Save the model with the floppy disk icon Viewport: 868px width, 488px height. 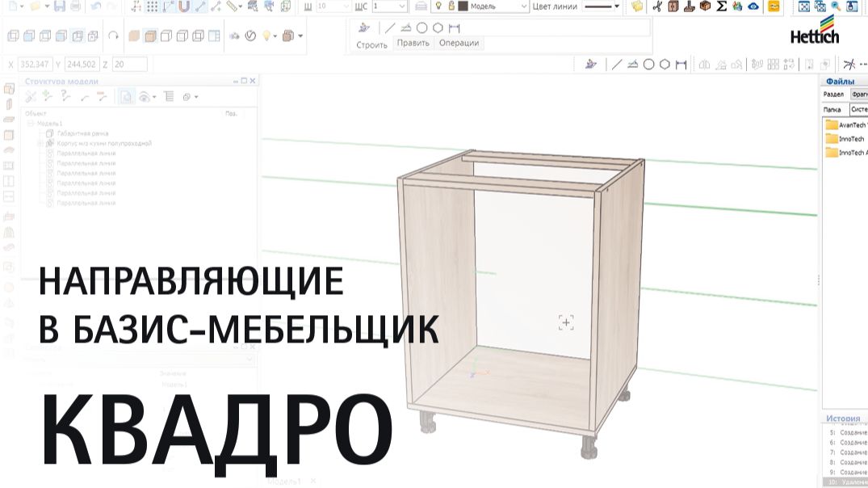(60, 6)
